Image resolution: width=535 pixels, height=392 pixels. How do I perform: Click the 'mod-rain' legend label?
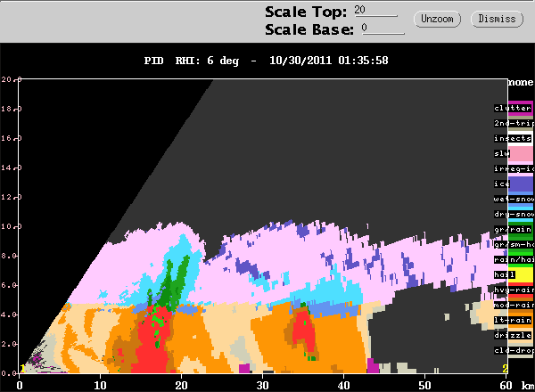(x=514, y=305)
